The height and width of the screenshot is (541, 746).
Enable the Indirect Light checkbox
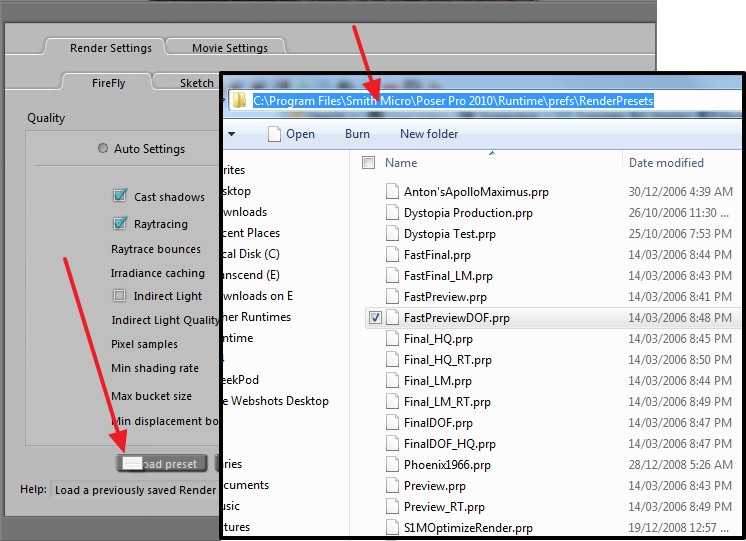pyautogui.click(x=120, y=296)
